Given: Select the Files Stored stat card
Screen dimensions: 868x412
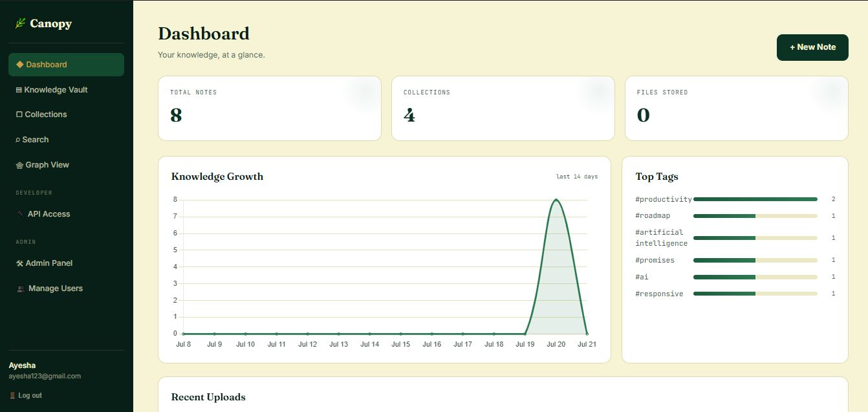Looking at the screenshot, I should (737, 108).
